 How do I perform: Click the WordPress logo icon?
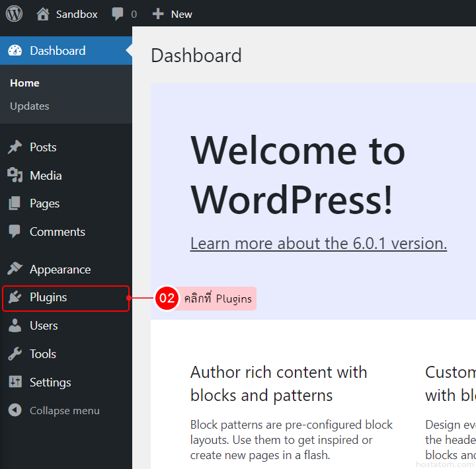(x=14, y=13)
